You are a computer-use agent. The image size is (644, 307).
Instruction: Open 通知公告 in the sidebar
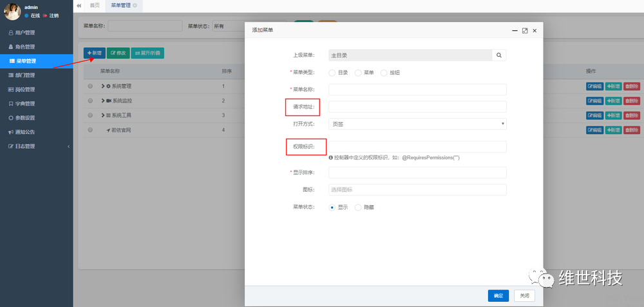tap(37, 132)
